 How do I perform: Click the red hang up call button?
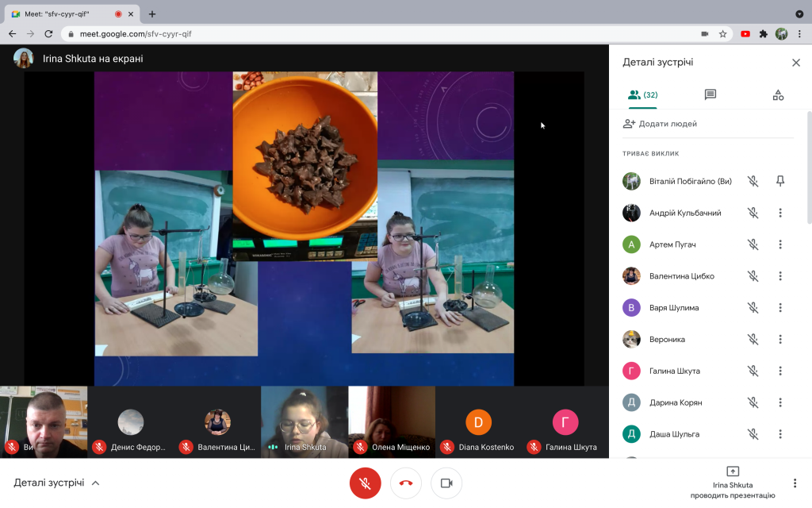tap(406, 483)
